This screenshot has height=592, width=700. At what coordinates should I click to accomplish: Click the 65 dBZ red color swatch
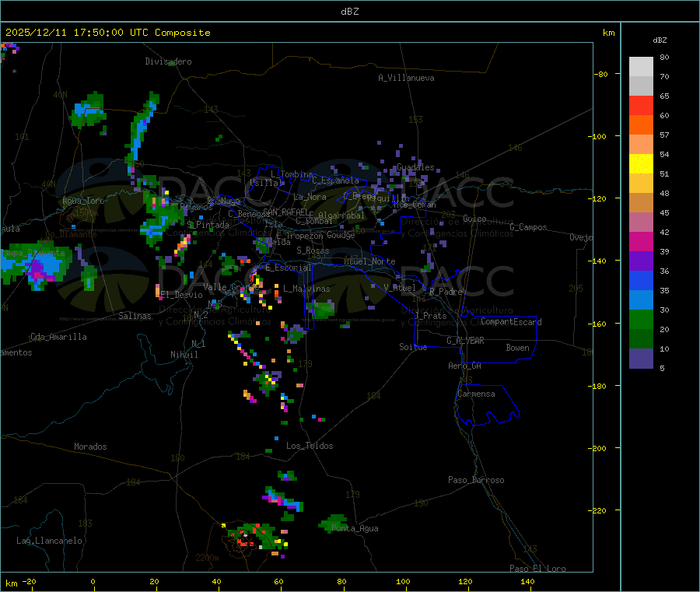point(641,105)
